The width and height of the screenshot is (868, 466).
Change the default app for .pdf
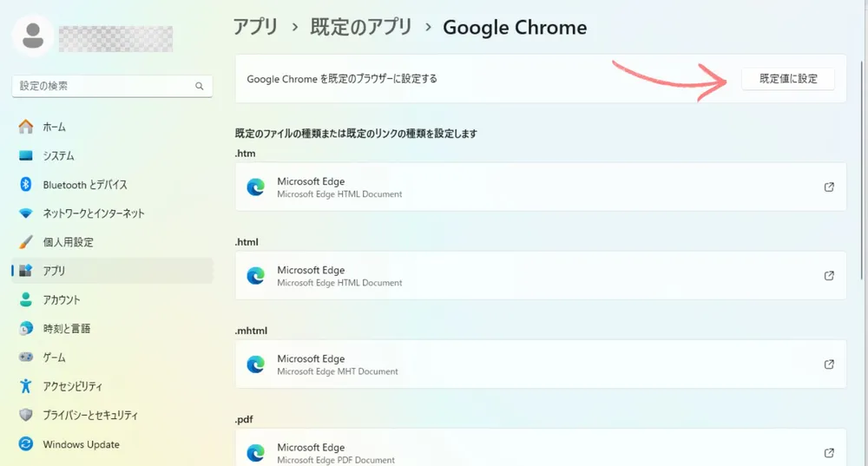point(540,449)
